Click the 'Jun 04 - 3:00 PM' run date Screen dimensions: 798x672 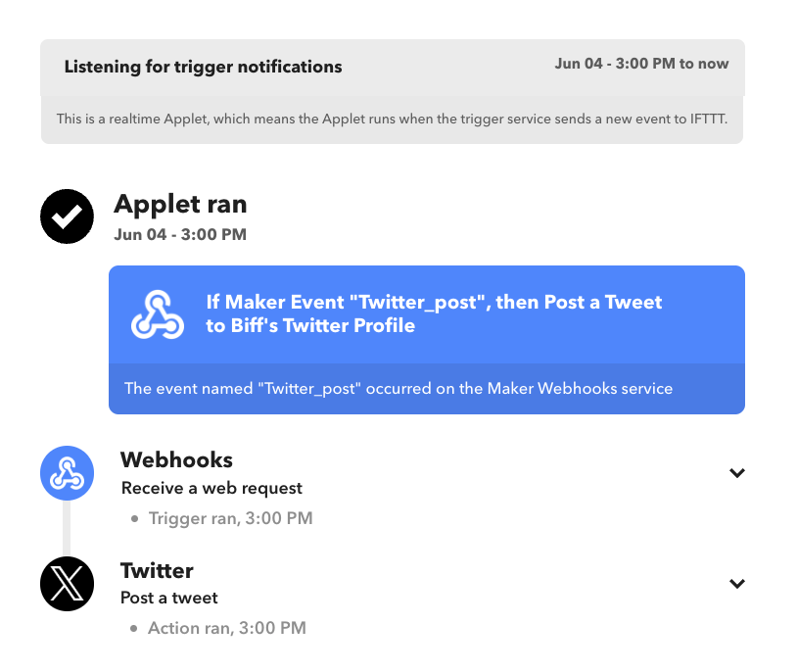click(x=180, y=234)
